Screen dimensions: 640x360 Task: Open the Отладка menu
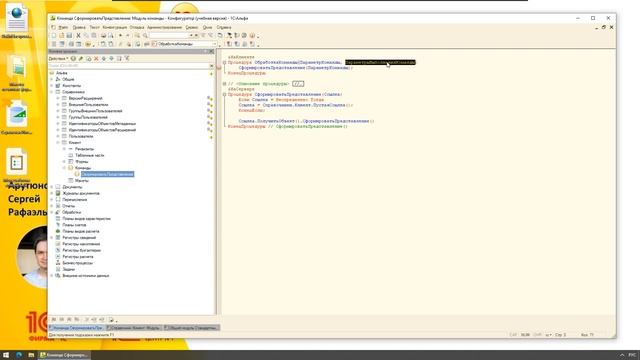click(137, 27)
